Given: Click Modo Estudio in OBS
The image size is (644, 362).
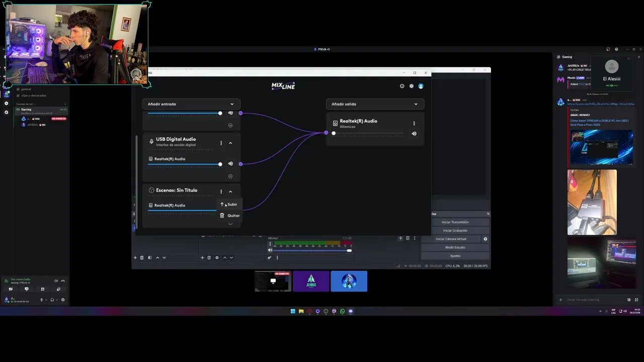Looking at the screenshot, I should 455,247.
